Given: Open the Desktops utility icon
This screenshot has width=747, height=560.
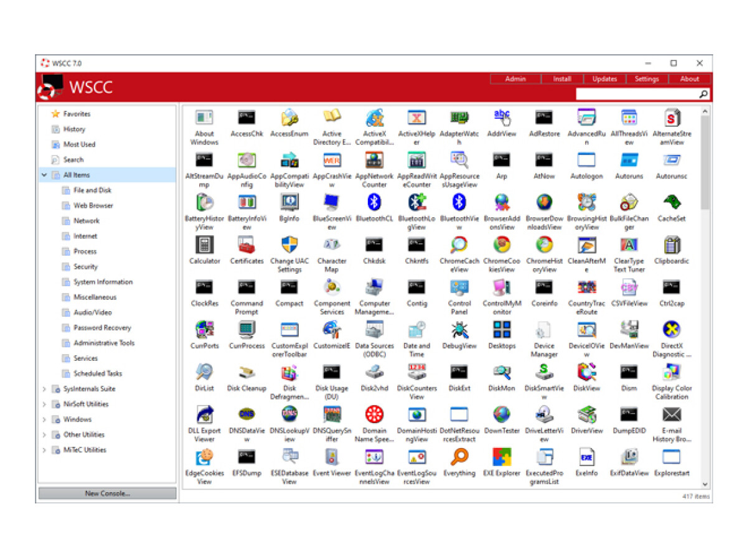Looking at the screenshot, I should (x=502, y=329).
